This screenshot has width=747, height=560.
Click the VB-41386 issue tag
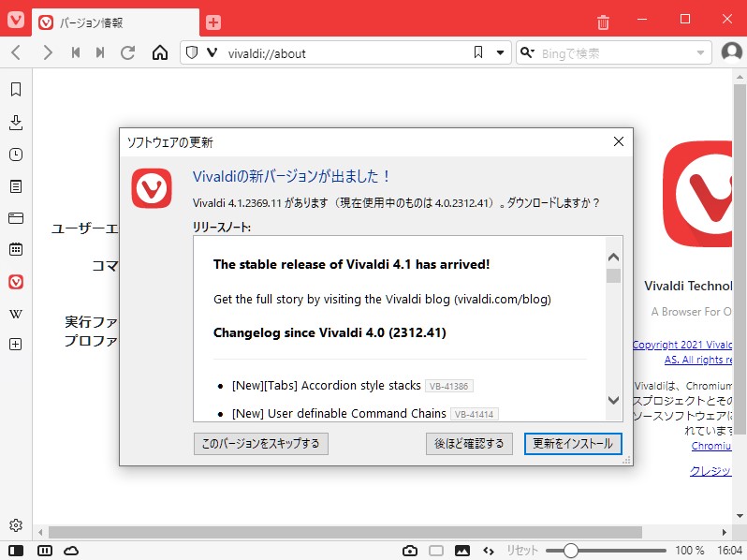click(448, 386)
